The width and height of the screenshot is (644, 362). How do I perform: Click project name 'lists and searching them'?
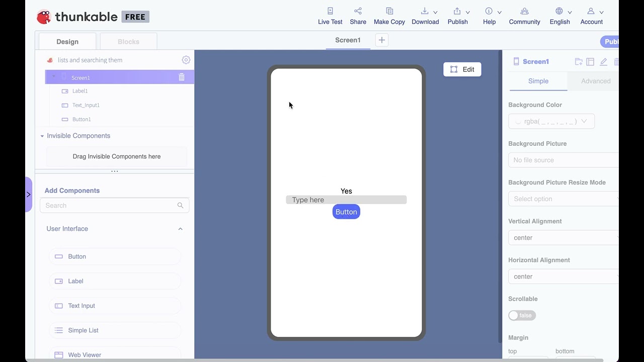(x=90, y=60)
